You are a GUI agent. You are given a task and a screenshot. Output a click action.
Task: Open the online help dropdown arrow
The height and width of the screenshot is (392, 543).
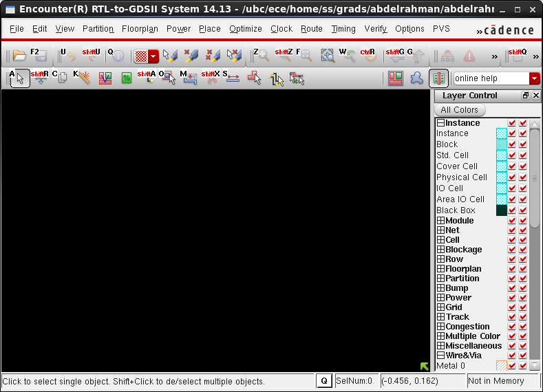click(x=534, y=78)
